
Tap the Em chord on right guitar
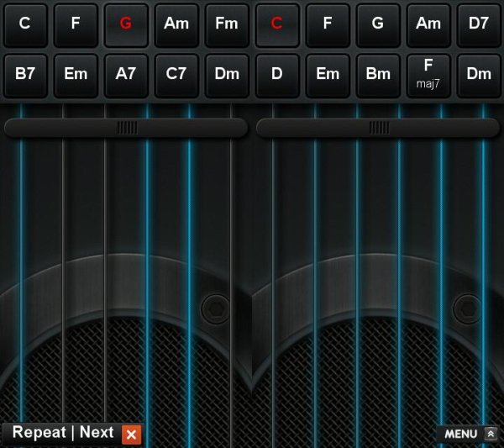click(x=328, y=76)
